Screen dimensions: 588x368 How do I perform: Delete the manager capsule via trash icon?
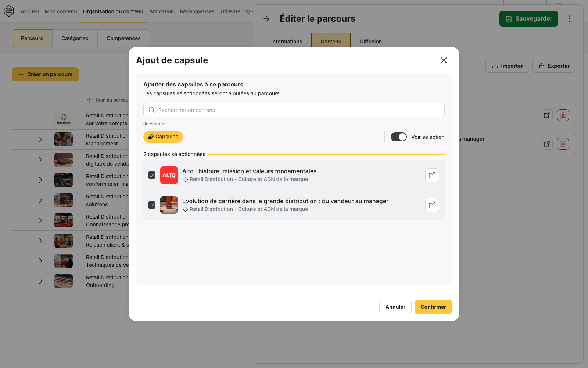(563, 144)
